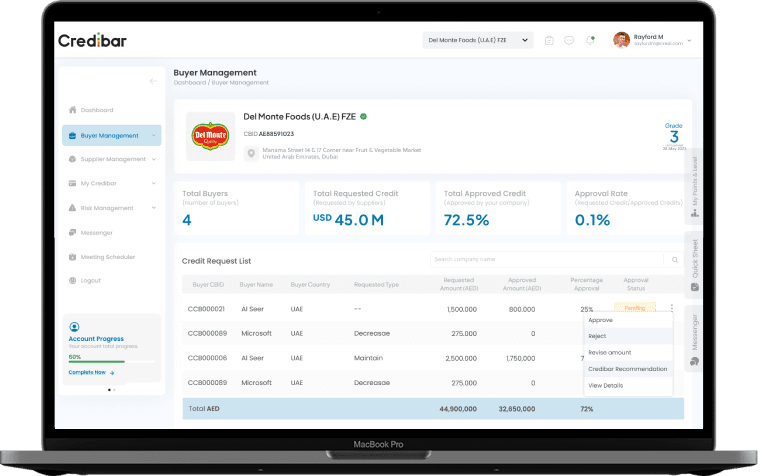Select Approve from the context menu

pos(601,320)
